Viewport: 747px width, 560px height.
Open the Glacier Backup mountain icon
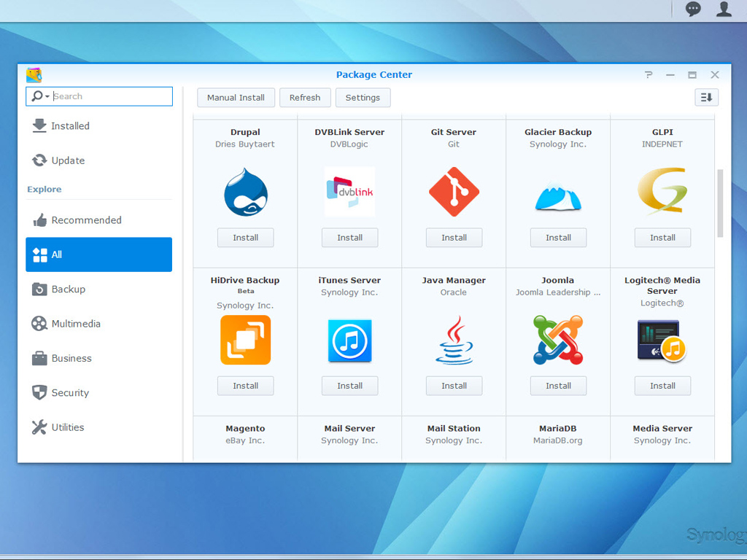(x=558, y=195)
